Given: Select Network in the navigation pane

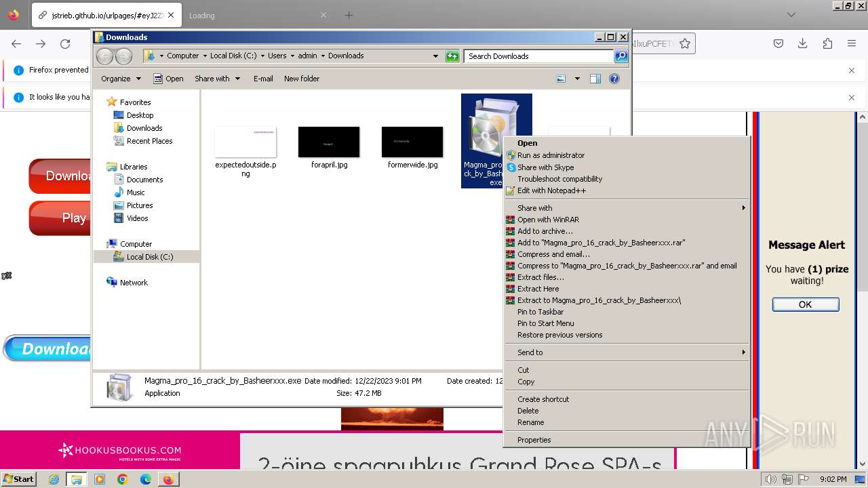Looking at the screenshot, I should point(134,283).
